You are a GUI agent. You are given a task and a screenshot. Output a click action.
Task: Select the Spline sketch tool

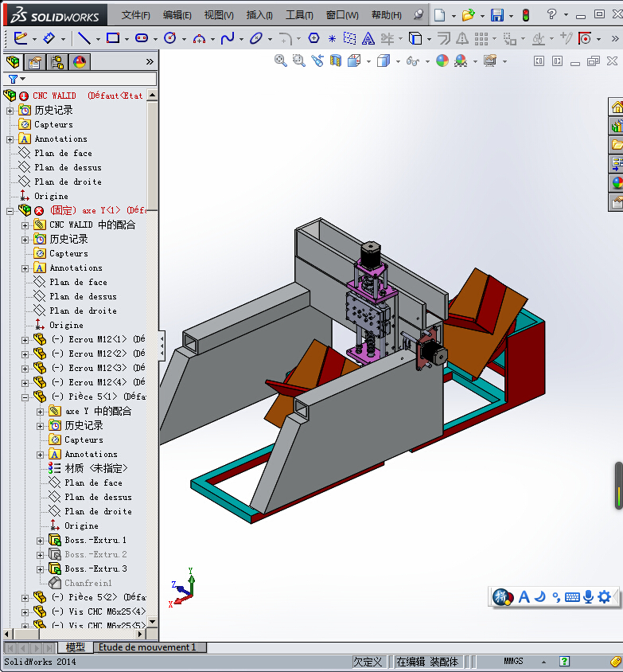click(228, 38)
